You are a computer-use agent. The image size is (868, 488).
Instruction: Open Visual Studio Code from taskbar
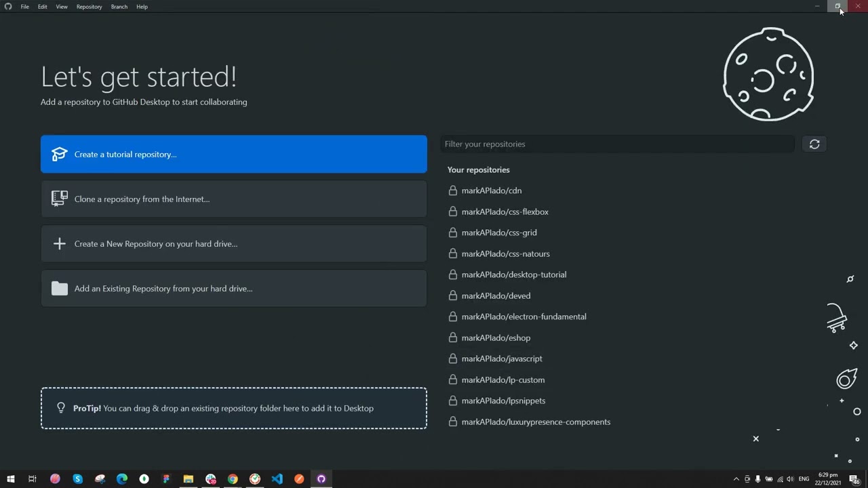point(277,479)
